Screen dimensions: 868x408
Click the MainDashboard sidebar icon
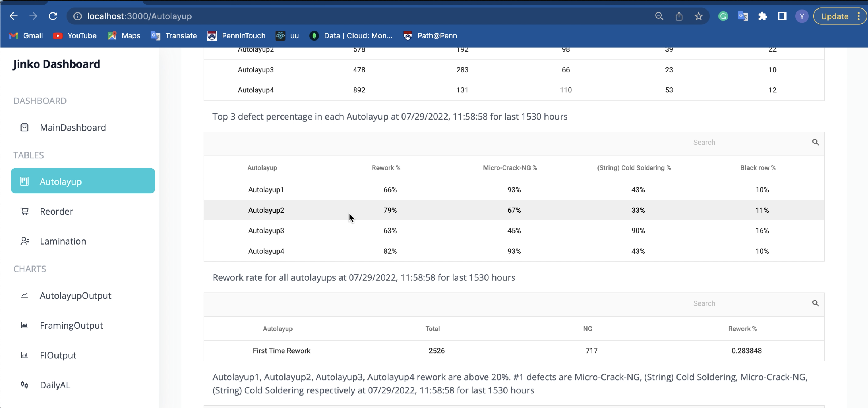pyautogui.click(x=24, y=127)
